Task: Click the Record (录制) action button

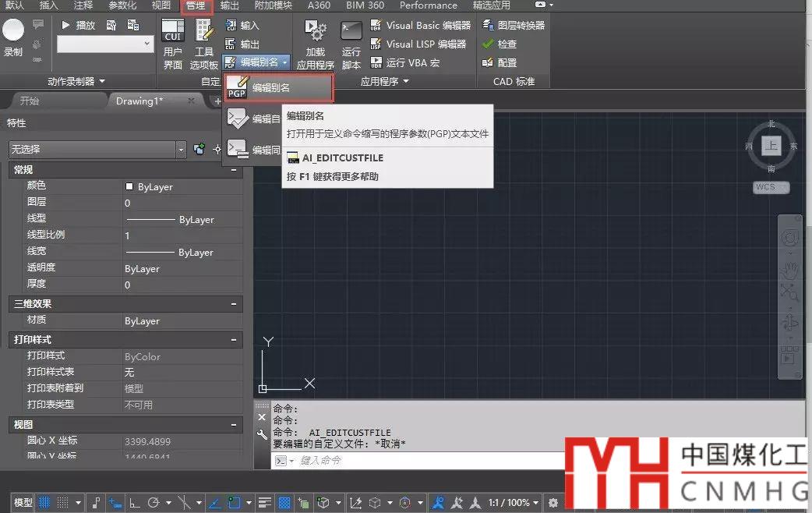Action: 13,37
